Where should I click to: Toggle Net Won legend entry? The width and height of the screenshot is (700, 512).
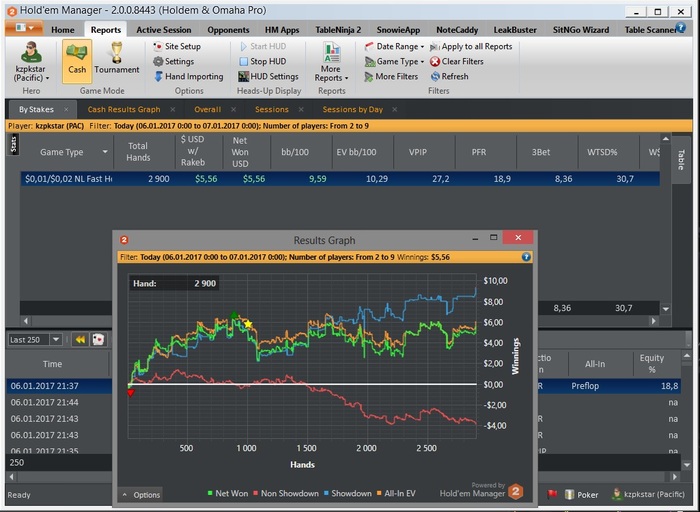pyautogui.click(x=228, y=493)
